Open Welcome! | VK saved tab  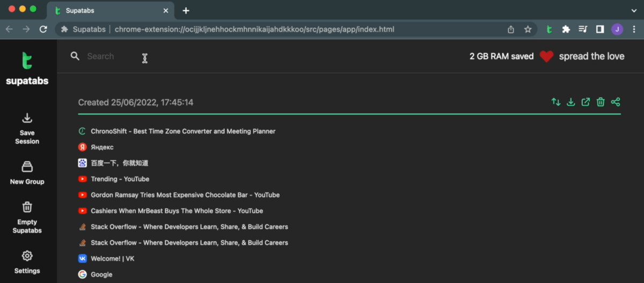pos(112,258)
